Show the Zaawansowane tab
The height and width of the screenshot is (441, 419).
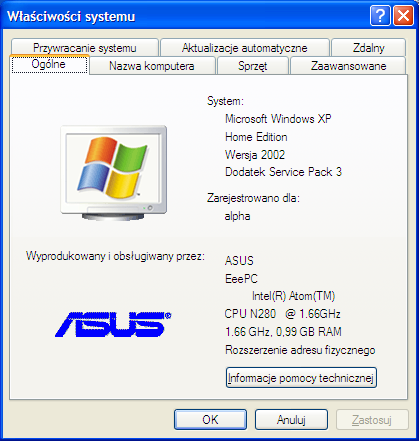(348, 66)
